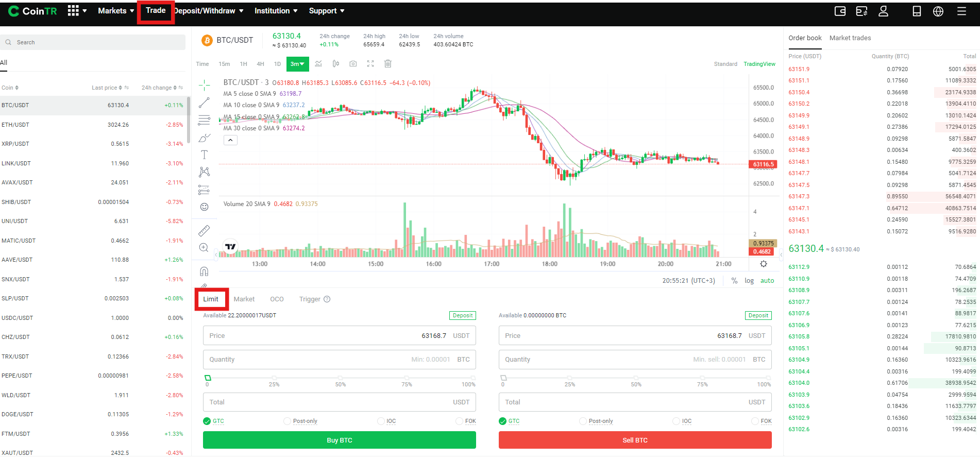Viewport: 980px width, 459px height.
Task: Click the Sell BTC button
Action: [x=635, y=440]
